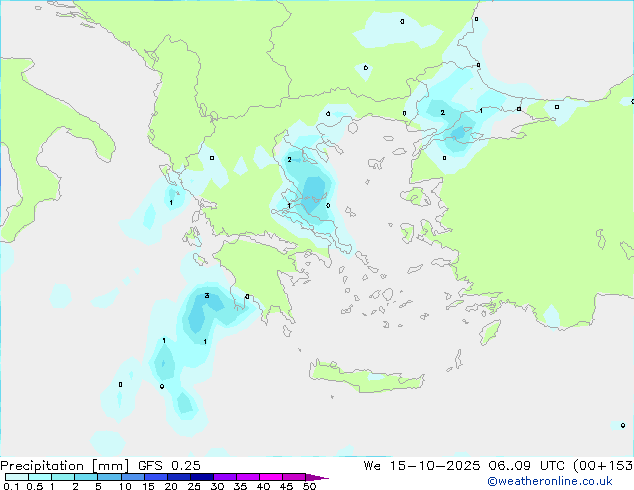
Task: Pick the 0.5–1 mm legend color swatch
Action: coord(40,477)
